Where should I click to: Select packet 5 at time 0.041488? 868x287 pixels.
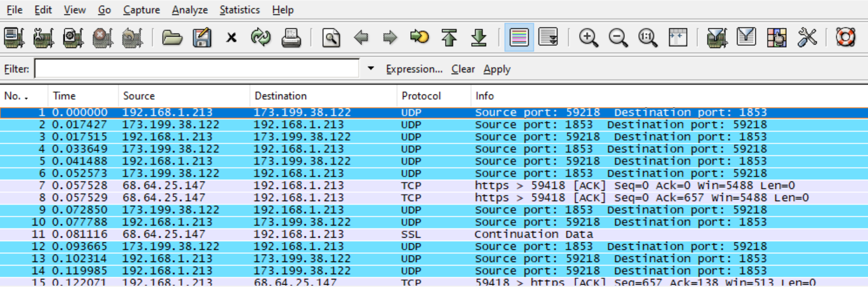434,161
